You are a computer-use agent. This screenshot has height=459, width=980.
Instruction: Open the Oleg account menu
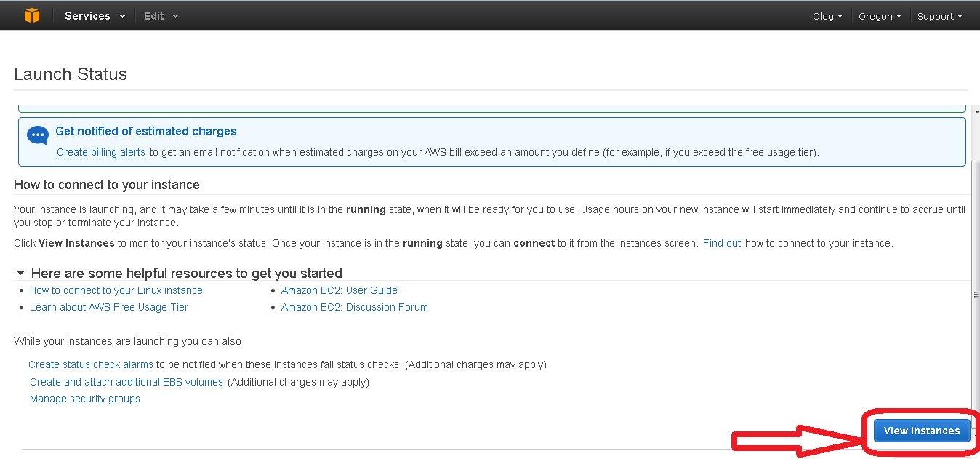[827, 16]
